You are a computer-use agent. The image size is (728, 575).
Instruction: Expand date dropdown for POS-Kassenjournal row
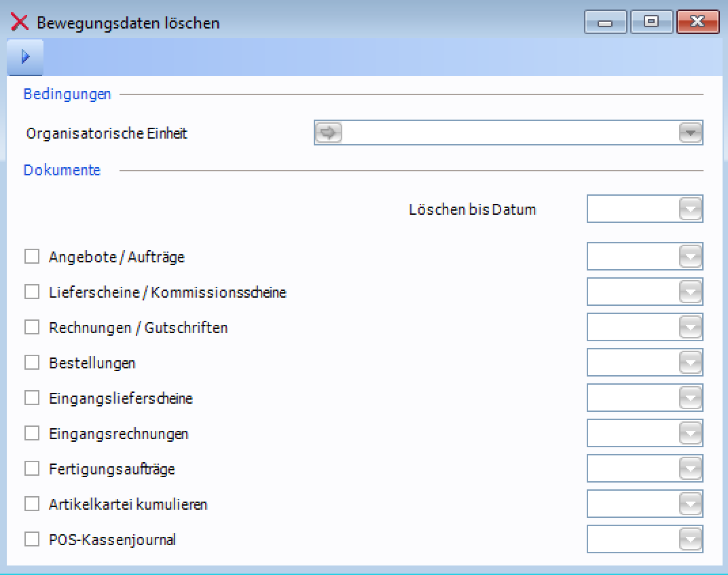pos(690,540)
